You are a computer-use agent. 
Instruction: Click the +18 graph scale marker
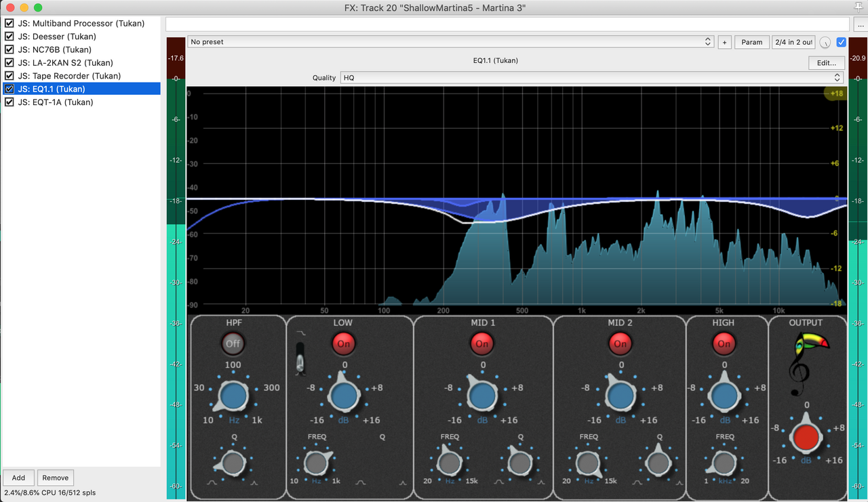(x=836, y=93)
